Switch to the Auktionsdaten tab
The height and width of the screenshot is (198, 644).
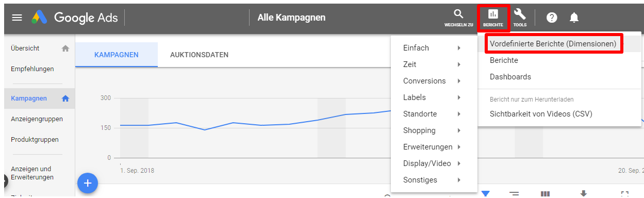[199, 55]
